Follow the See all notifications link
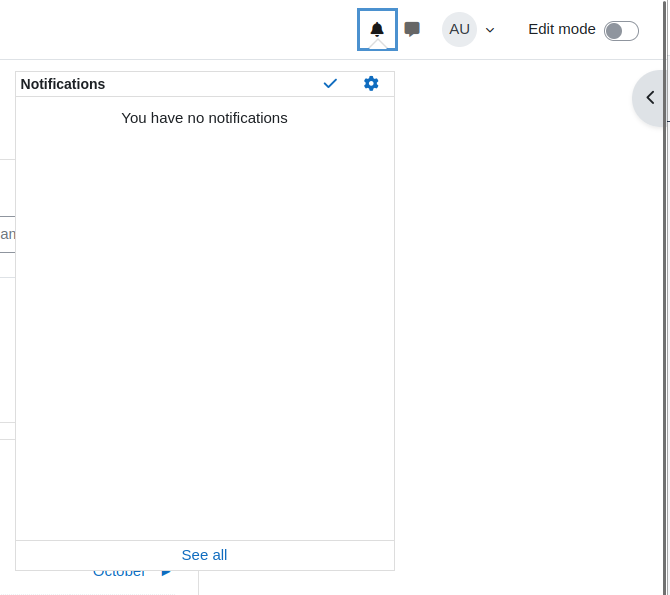This screenshot has height=595, width=670. [x=204, y=555]
